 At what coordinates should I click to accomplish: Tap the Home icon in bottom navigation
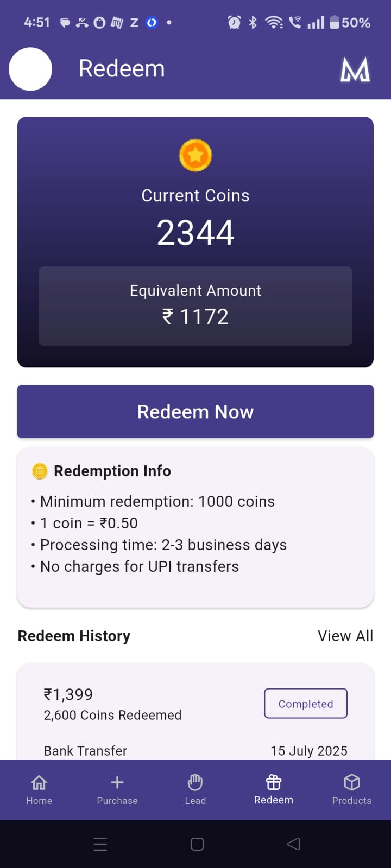click(39, 782)
